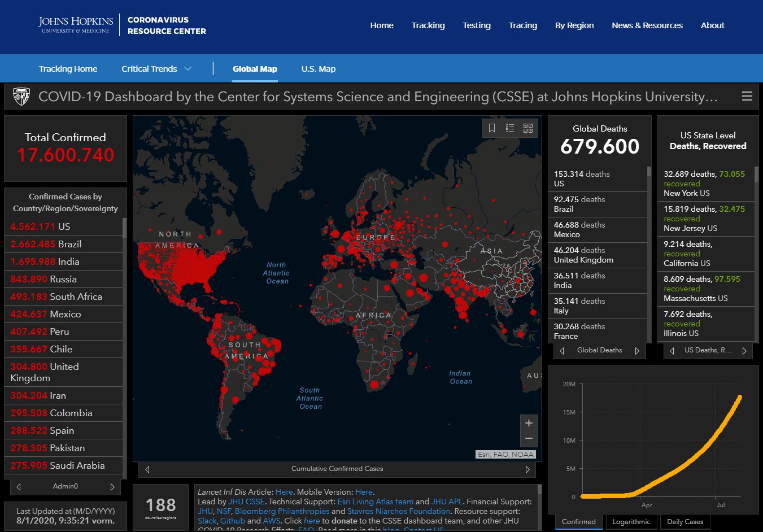This screenshot has height=532, width=763.
Task: Select Italy 35.141 deaths row
Action: click(x=598, y=306)
